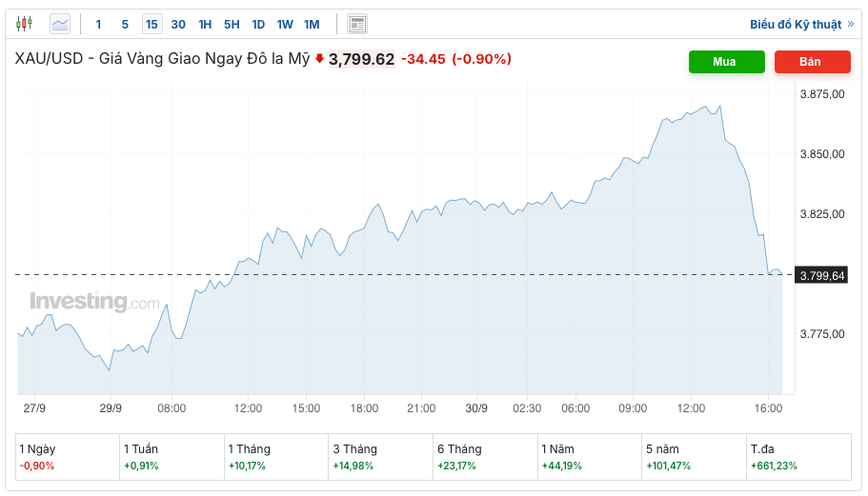
Task: Select the 5H timeframe
Action: point(232,24)
